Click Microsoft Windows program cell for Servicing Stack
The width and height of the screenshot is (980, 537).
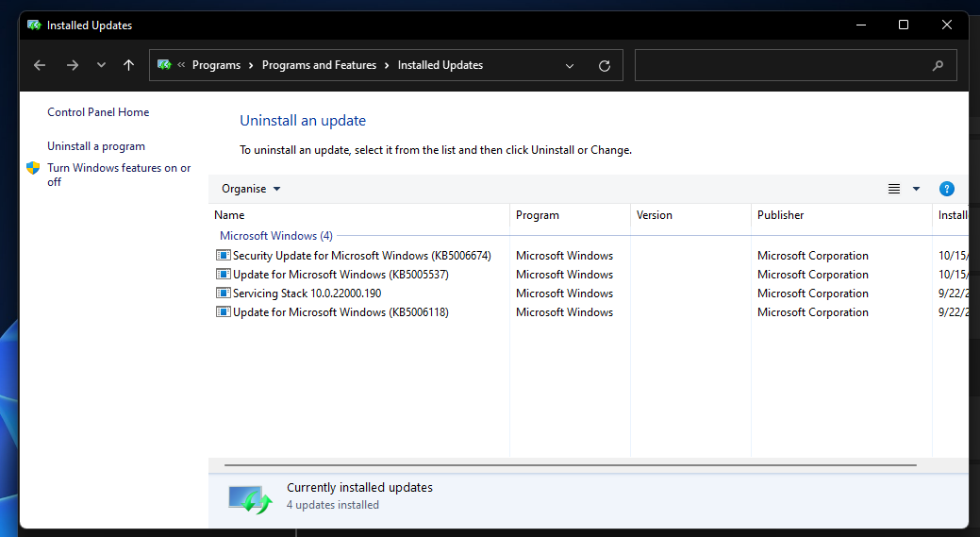pos(564,294)
